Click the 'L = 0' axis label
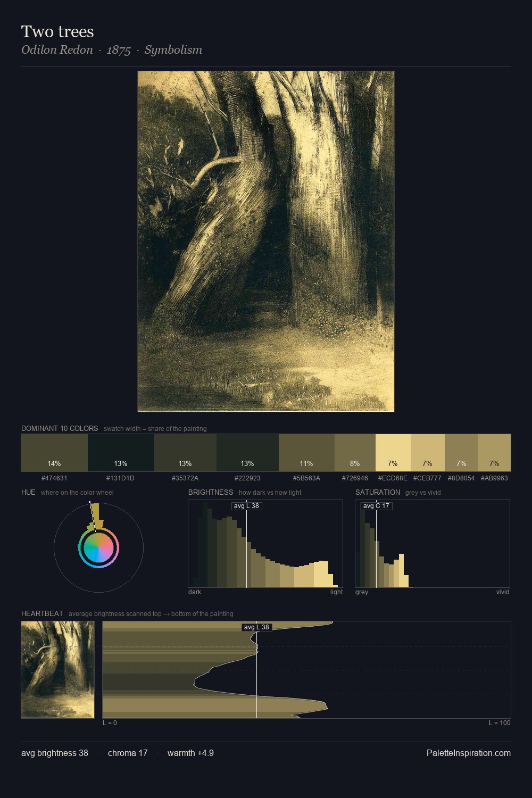 coord(110,723)
